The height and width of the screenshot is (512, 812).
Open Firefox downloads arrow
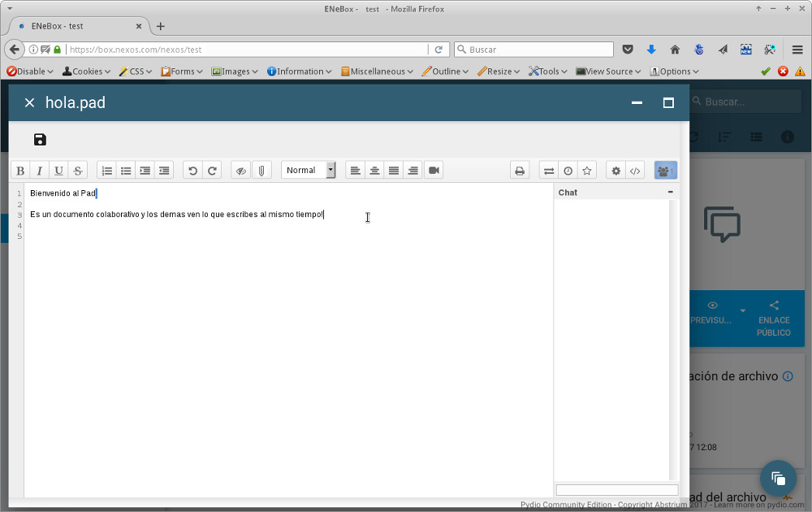pos(651,50)
